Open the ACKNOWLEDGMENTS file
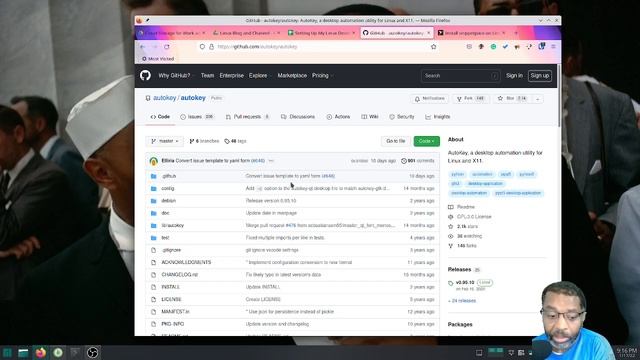The width and height of the screenshot is (640, 360). tap(186, 262)
